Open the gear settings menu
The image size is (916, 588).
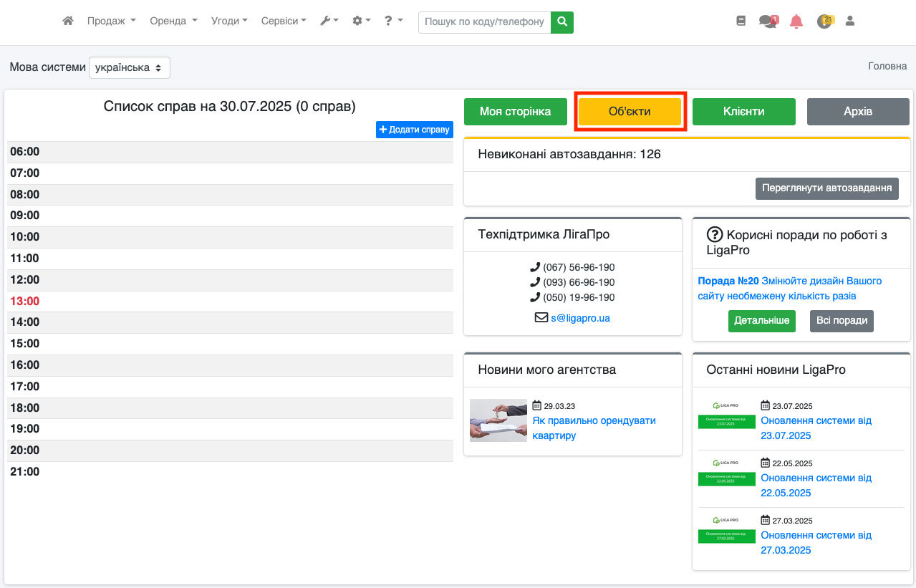(x=361, y=21)
